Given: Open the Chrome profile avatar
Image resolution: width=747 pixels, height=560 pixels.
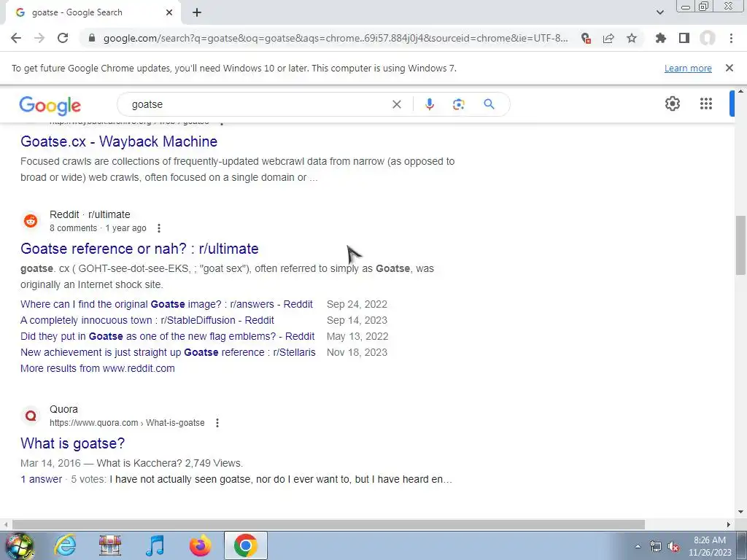Looking at the screenshot, I should [708, 38].
